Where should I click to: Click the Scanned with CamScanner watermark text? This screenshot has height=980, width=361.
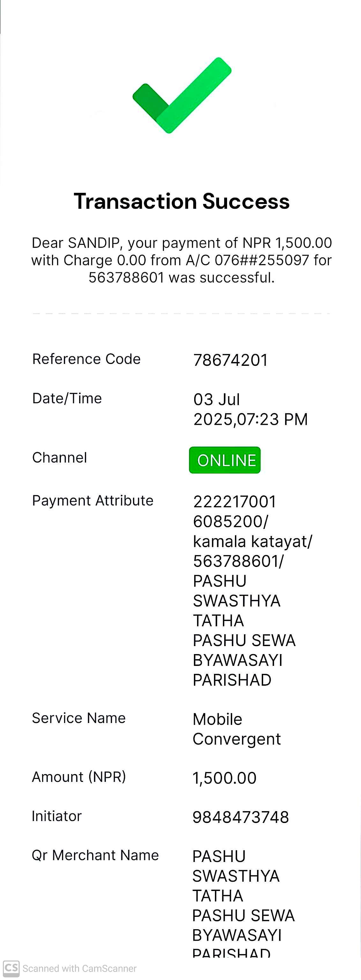tap(79, 968)
